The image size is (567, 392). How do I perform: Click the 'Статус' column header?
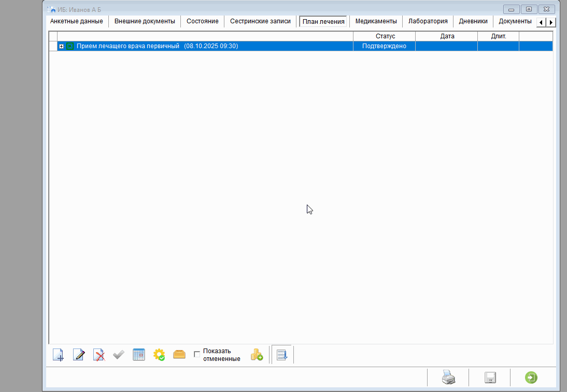coord(385,36)
